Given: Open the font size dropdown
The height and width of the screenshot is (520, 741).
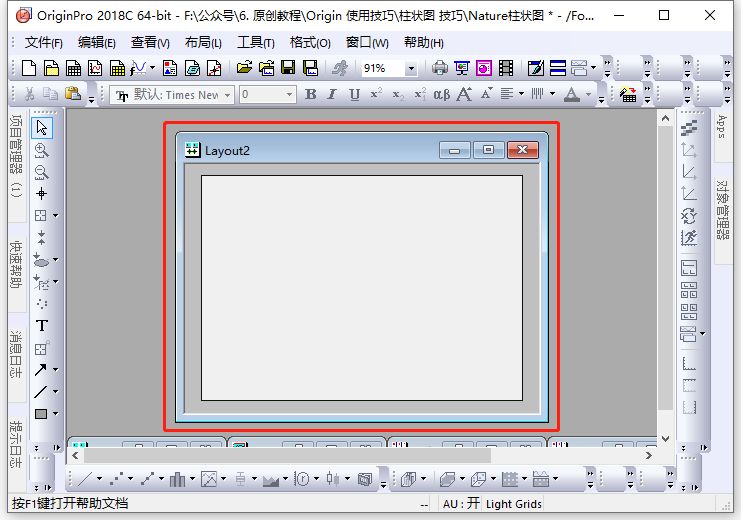Looking at the screenshot, I should click(x=289, y=95).
